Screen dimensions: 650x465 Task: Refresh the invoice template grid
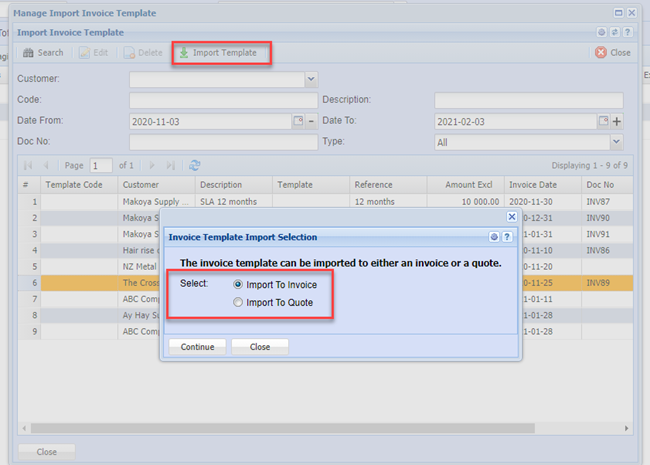(x=195, y=165)
